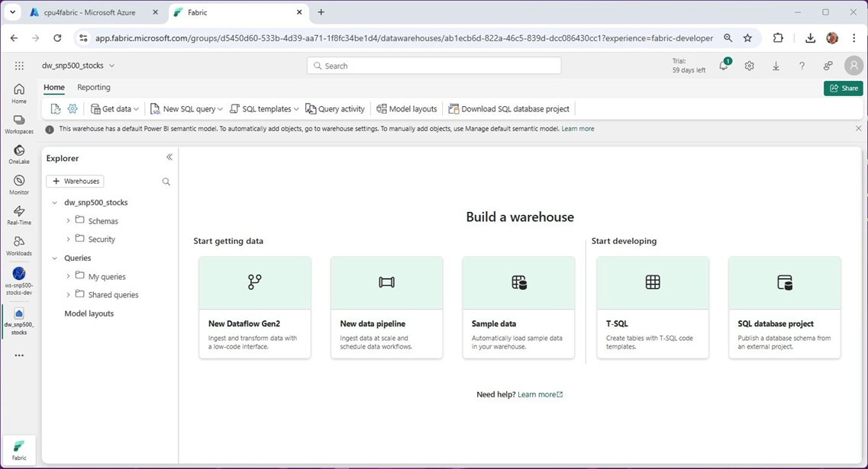Click the Share button
This screenshot has width=868, height=469.
[843, 88]
